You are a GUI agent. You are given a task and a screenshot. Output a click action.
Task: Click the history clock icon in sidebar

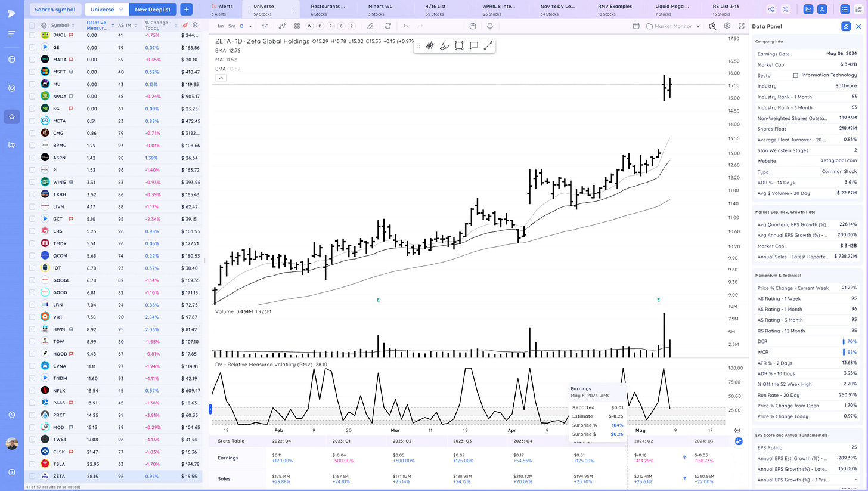pyautogui.click(x=12, y=415)
